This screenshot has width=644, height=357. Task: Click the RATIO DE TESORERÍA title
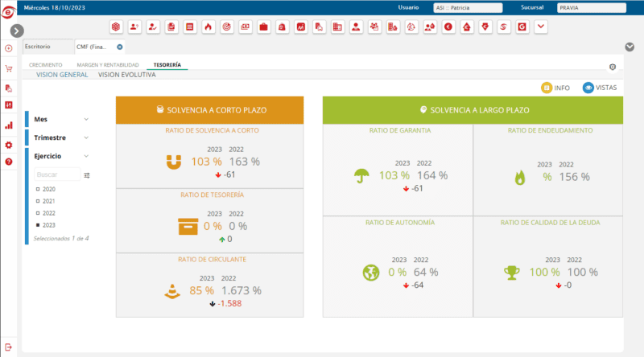212,195
